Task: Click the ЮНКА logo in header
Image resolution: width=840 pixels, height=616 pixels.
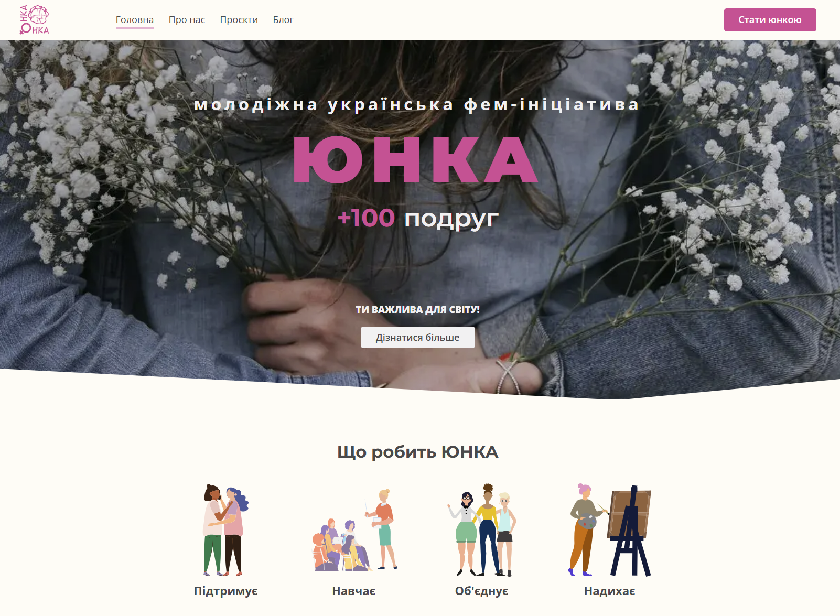Action: (x=34, y=20)
